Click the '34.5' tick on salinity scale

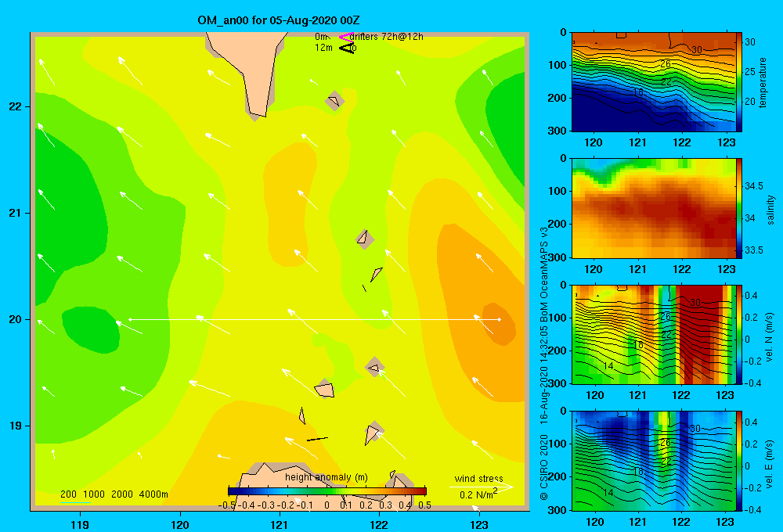(x=754, y=186)
